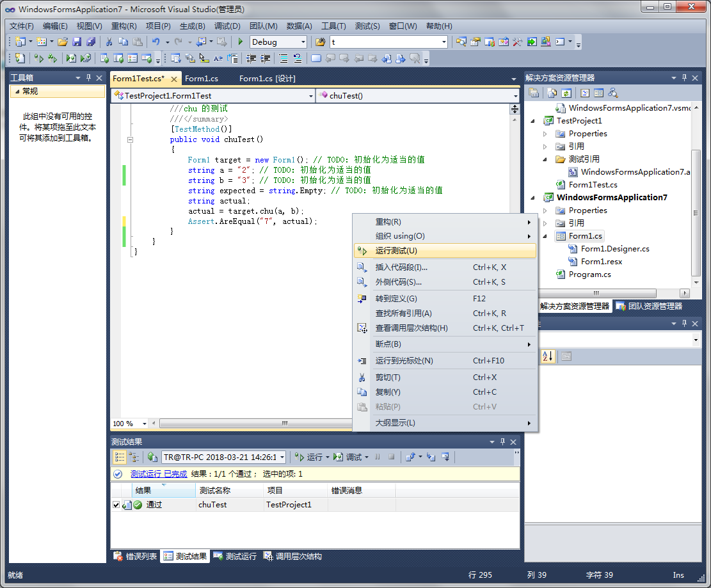
Task: Toggle the test results list view icon
Action: tap(119, 457)
